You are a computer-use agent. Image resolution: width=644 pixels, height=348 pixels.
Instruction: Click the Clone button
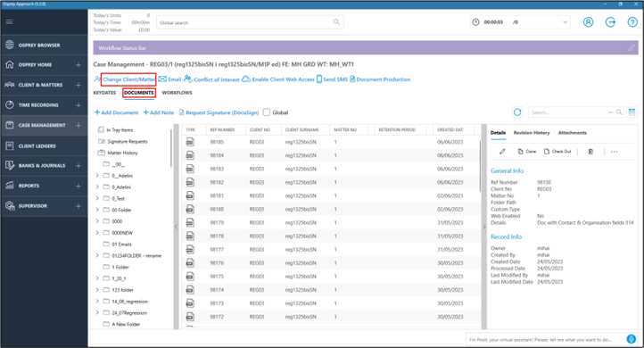click(x=527, y=152)
